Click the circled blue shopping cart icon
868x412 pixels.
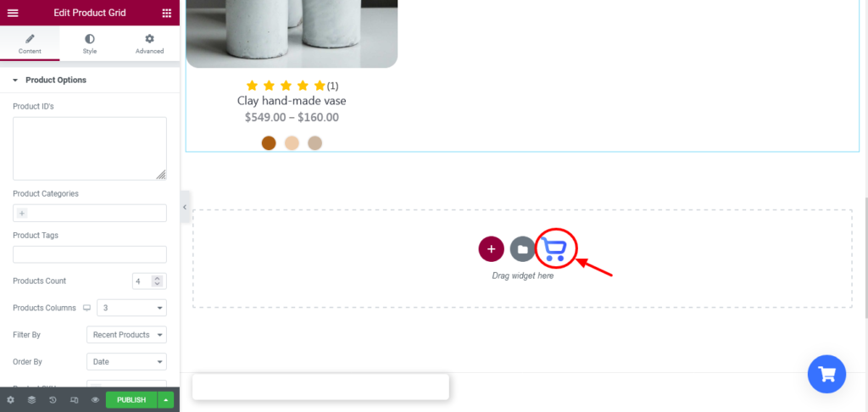[x=554, y=248]
